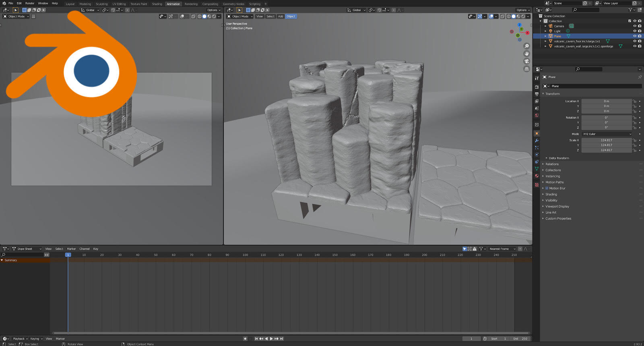Open the Modifier properties wrench tab
Viewport: 644px width, 346px height.
pyautogui.click(x=537, y=141)
